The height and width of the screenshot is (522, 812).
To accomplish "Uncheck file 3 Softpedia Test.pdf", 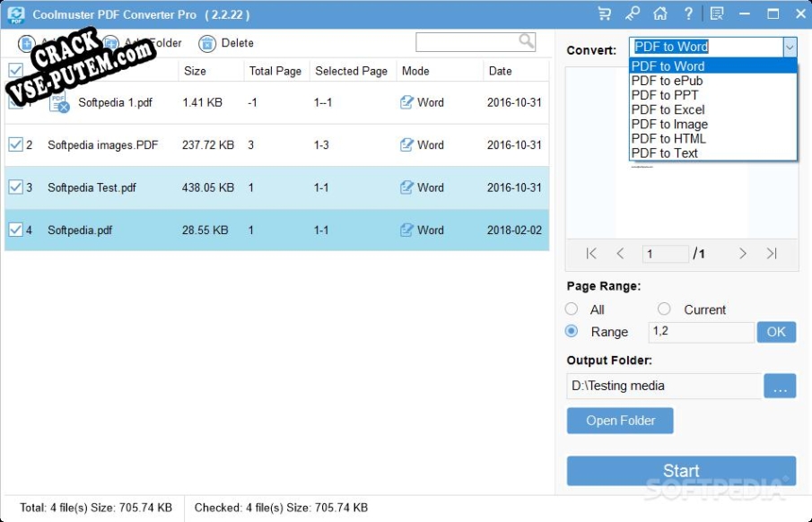I will click(15, 187).
